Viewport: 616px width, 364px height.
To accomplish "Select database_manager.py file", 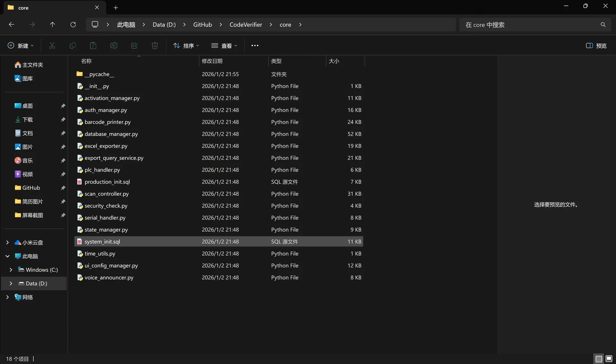I will [219, 134].
